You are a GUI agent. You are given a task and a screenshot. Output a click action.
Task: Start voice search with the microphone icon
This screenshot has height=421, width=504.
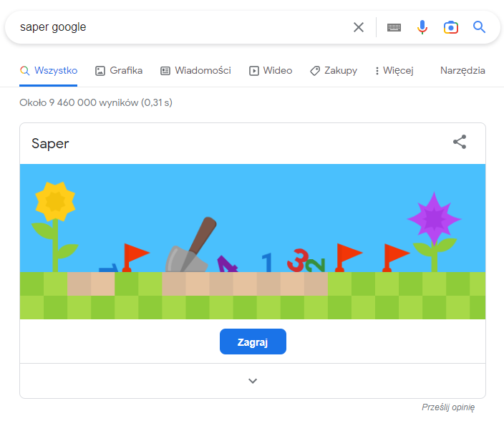tap(422, 27)
